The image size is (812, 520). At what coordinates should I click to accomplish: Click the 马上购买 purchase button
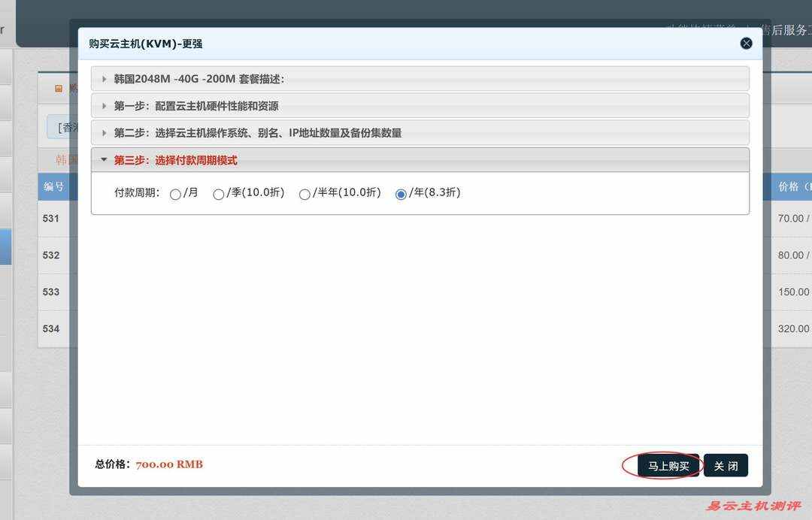pyautogui.click(x=666, y=465)
